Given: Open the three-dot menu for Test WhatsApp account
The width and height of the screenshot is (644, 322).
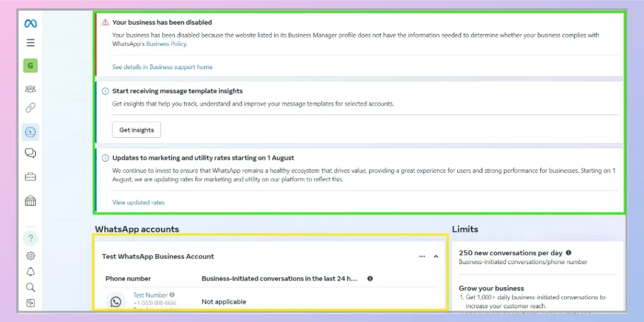Looking at the screenshot, I should click(422, 257).
